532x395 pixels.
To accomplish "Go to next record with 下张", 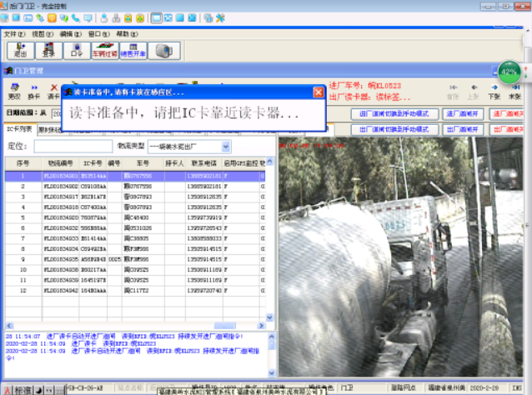I will (494, 90).
